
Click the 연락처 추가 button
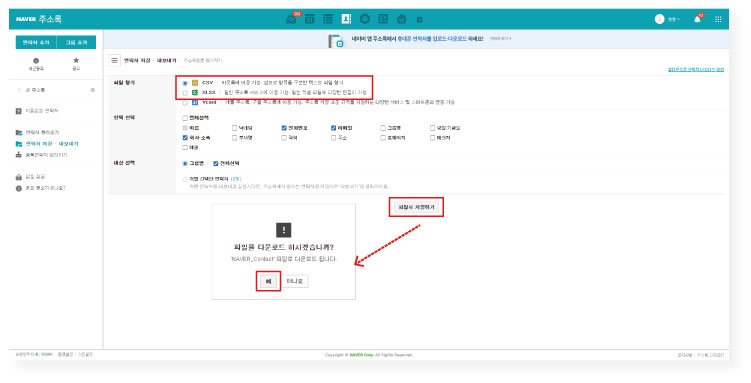click(x=36, y=42)
